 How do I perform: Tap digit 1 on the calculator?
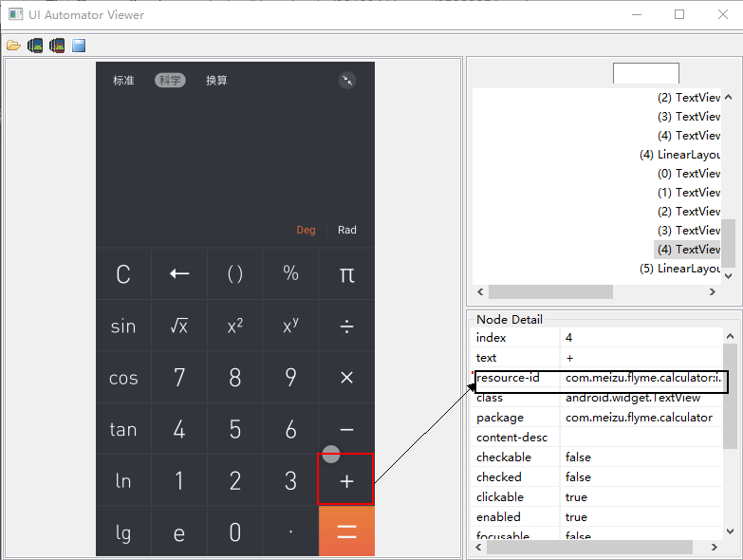(x=179, y=480)
